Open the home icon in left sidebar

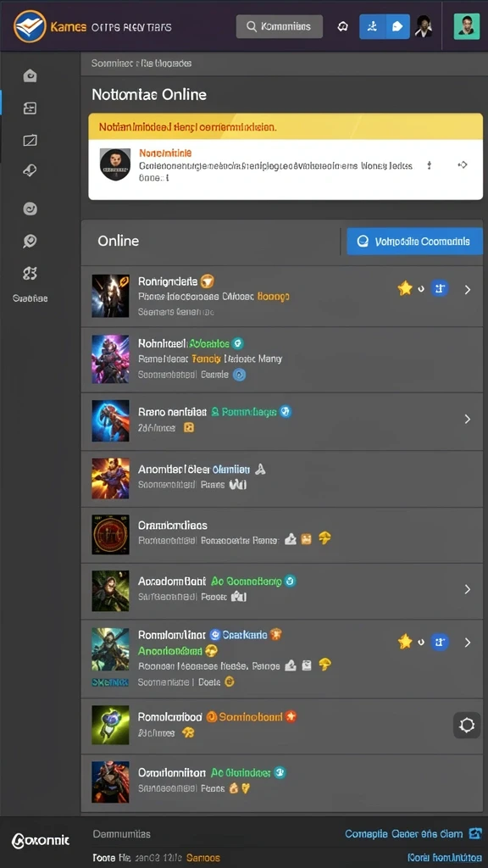tap(30, 75)
